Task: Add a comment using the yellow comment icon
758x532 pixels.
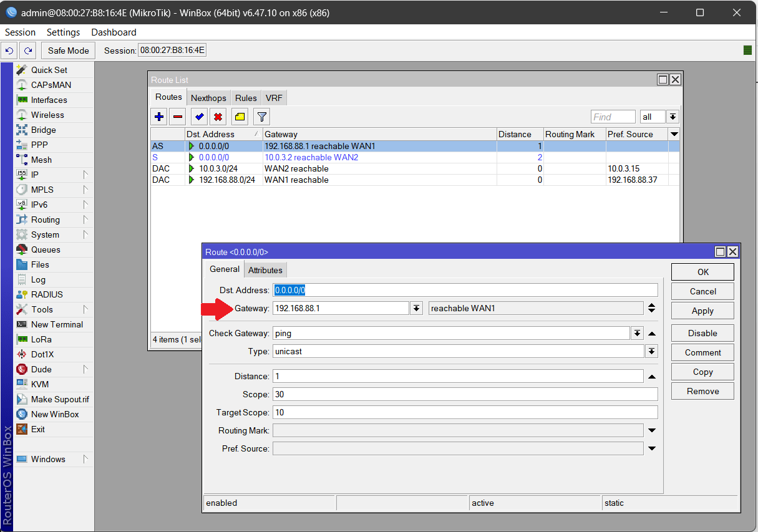Action: [240, 117]
